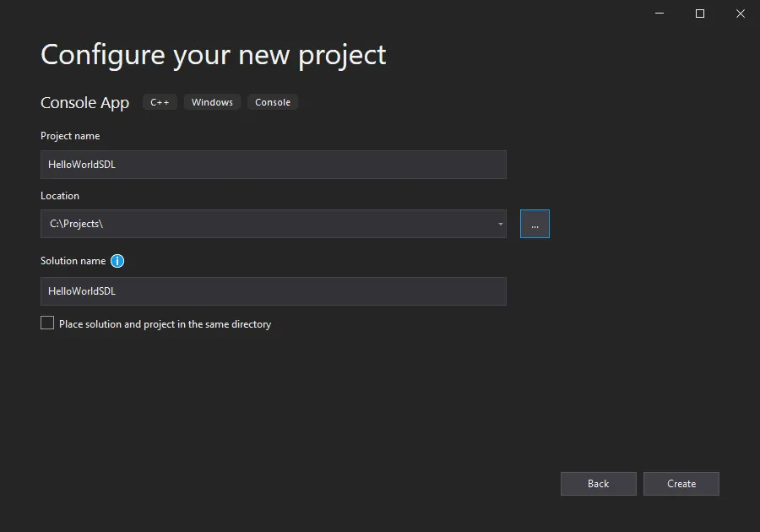Click the Console project type tag
Screen dimensions: 760x532
(x=273, y=102)
